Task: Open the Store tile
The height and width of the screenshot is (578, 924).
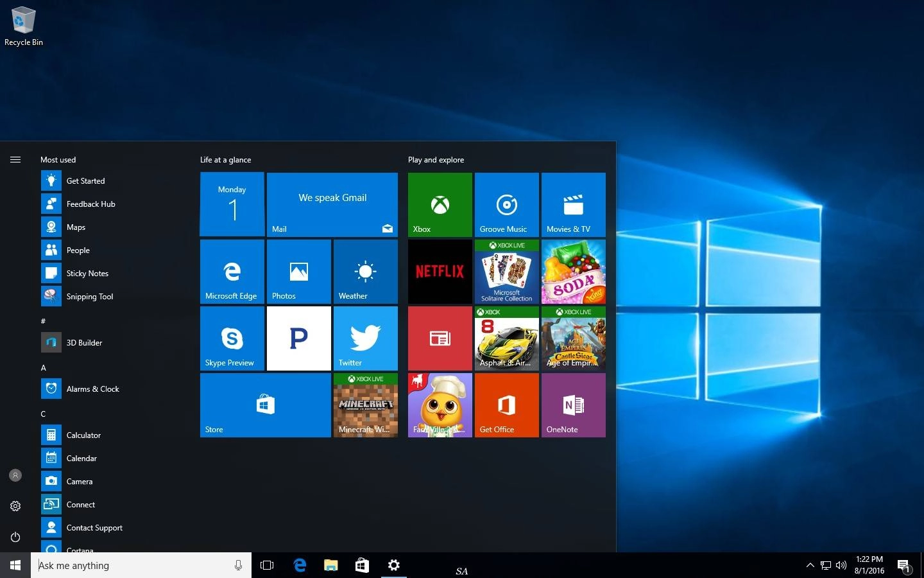Action: 266,405
